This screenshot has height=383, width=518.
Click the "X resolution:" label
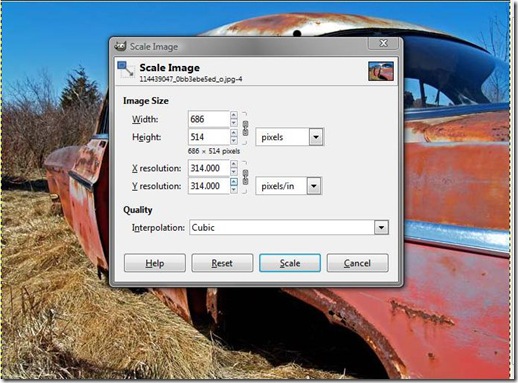coord(156,168)
